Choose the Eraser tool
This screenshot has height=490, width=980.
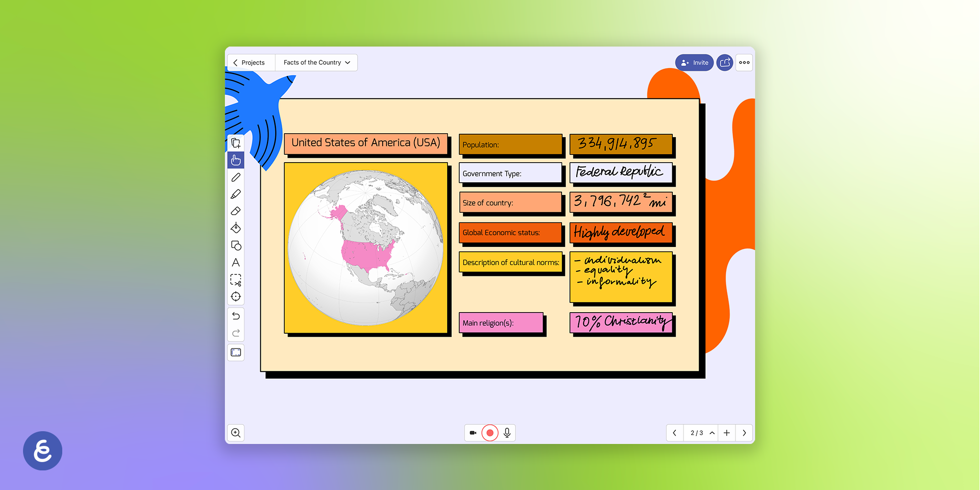coord(236,211)
